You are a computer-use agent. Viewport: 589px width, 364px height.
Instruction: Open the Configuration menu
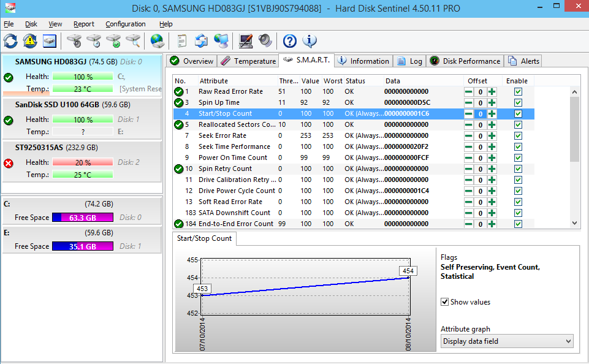125,24
